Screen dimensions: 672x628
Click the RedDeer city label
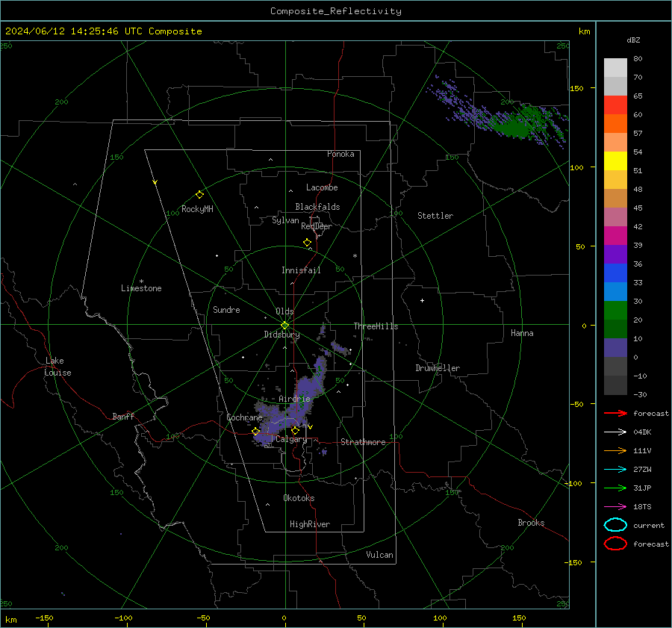317,226
